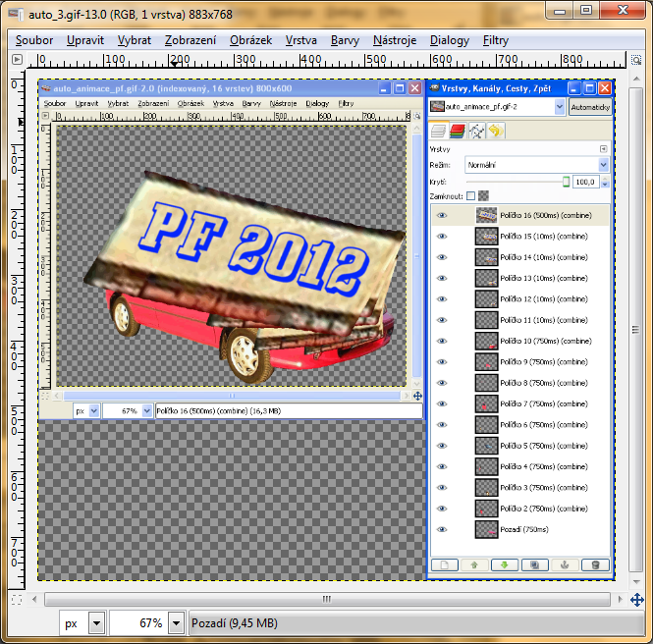Open the Upravit menu in outer window

pyautogui.click(x=85, y=40)
